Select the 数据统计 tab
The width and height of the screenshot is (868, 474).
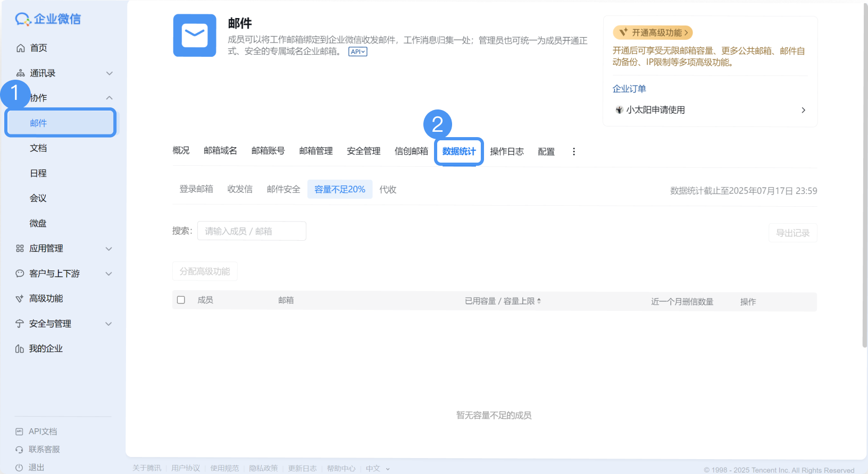click(x=459, y=151)
